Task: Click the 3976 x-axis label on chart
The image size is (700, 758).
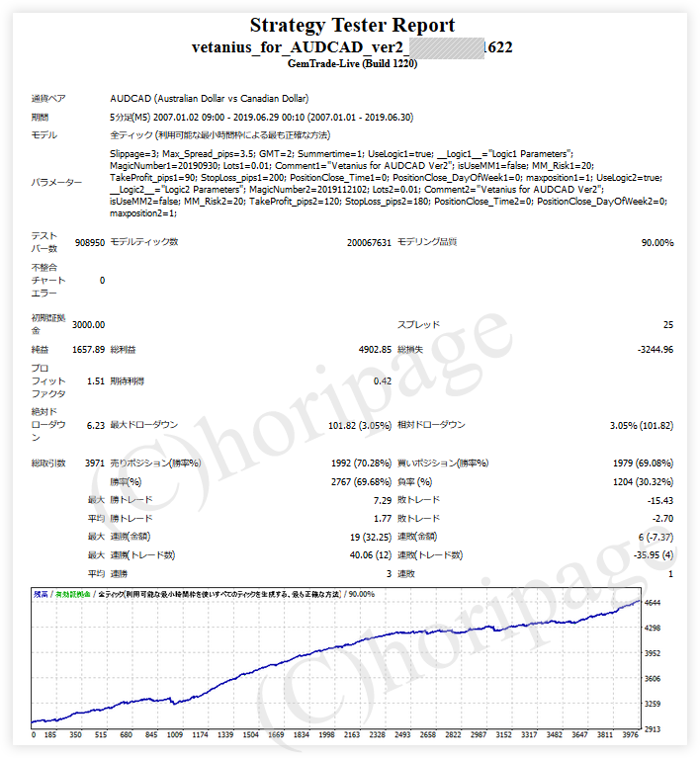Action: point(631,735)
